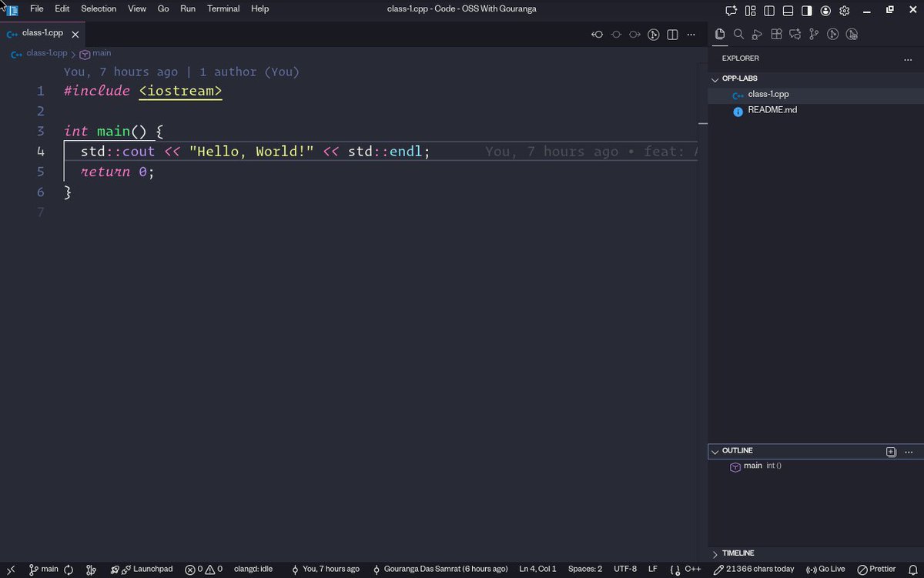Open class-1.cpp in the Explorer tree
This screenshot has width=924, height=578.
tap(815, 95)
